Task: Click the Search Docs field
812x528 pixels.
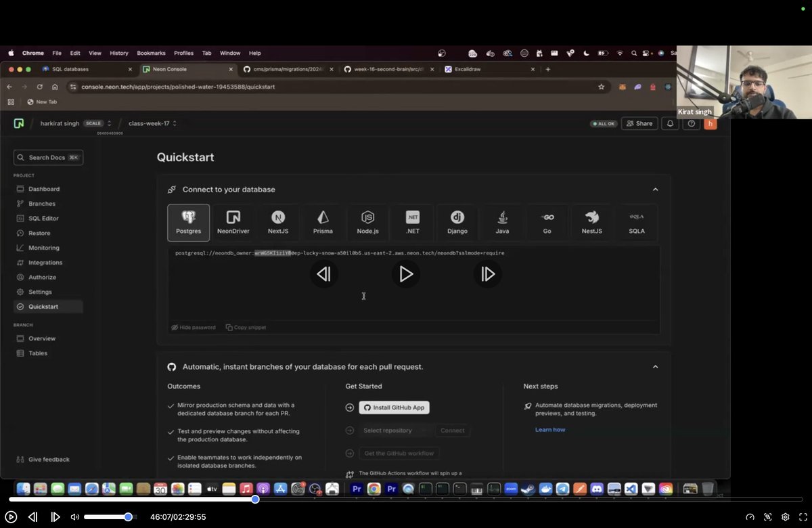Action: (48, 157)
